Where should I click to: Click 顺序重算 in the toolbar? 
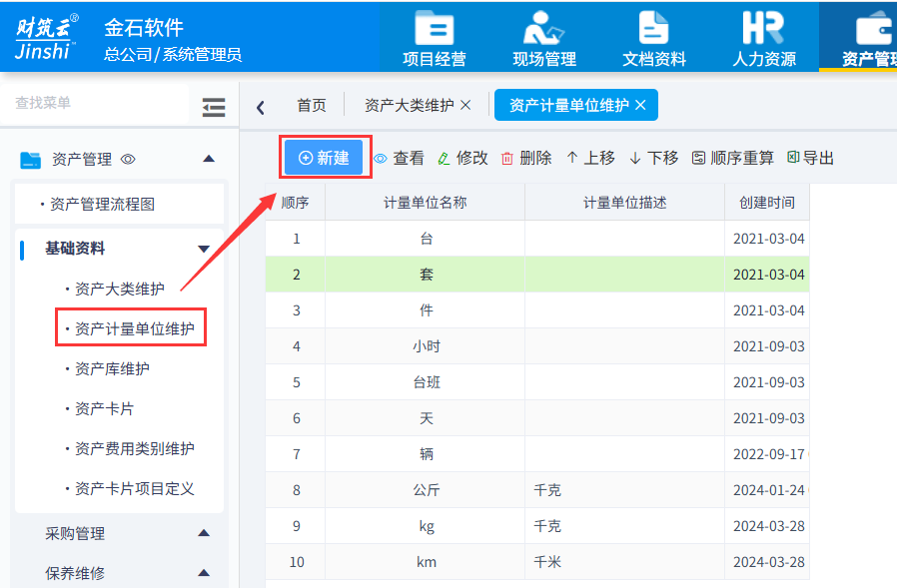pos(733,158)
